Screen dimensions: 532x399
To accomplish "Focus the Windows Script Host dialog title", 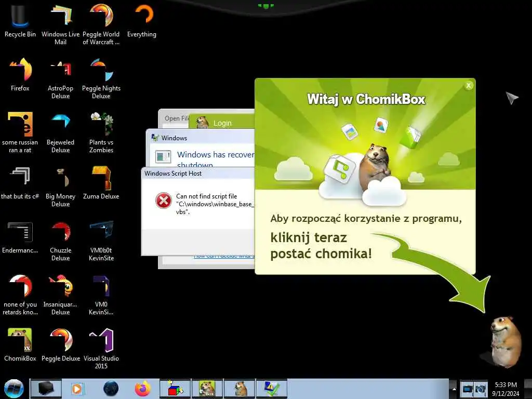I will pos(173,174).
